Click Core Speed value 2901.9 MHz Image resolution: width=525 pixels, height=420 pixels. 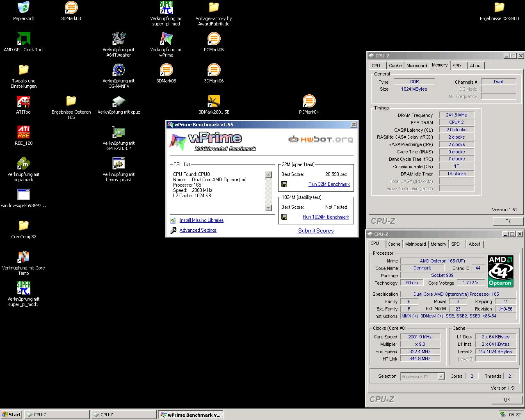[420, 337]
